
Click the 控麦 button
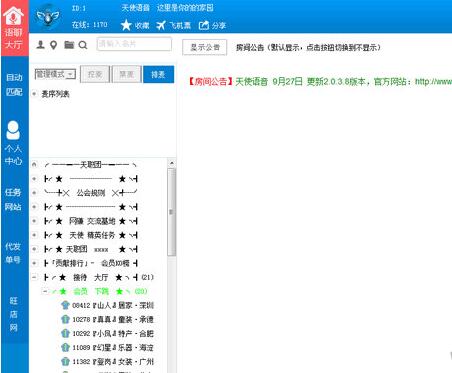click(95, 74)
